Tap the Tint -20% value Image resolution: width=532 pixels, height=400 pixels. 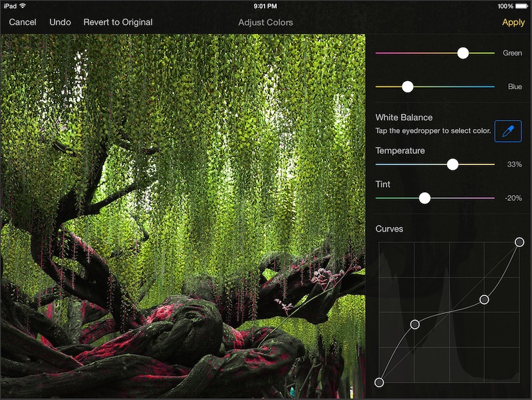513,198
